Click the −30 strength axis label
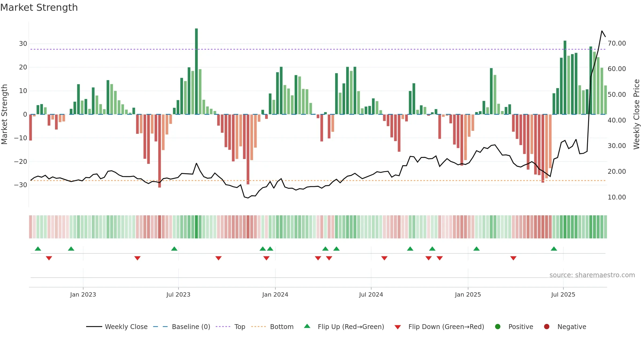Screen dimensions: 644x362 pos(21,185)
